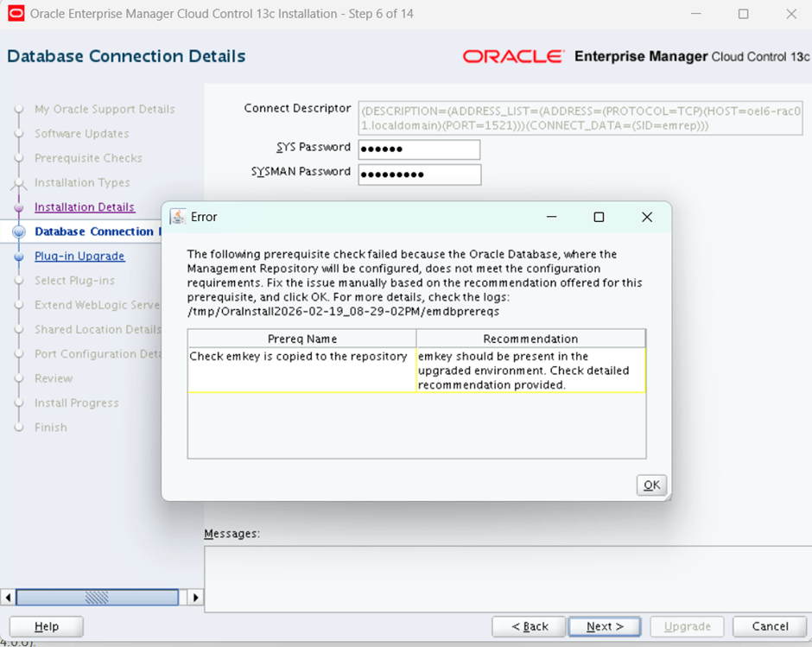
Task: Open Help for the installer
Action: (x=46, y=626)
